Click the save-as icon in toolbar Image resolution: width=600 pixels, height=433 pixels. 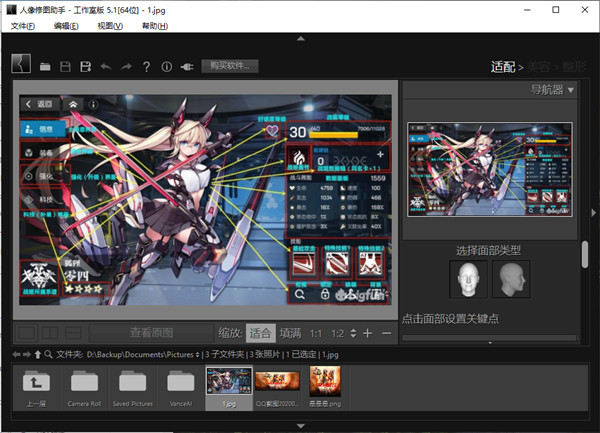click(86, 67)
